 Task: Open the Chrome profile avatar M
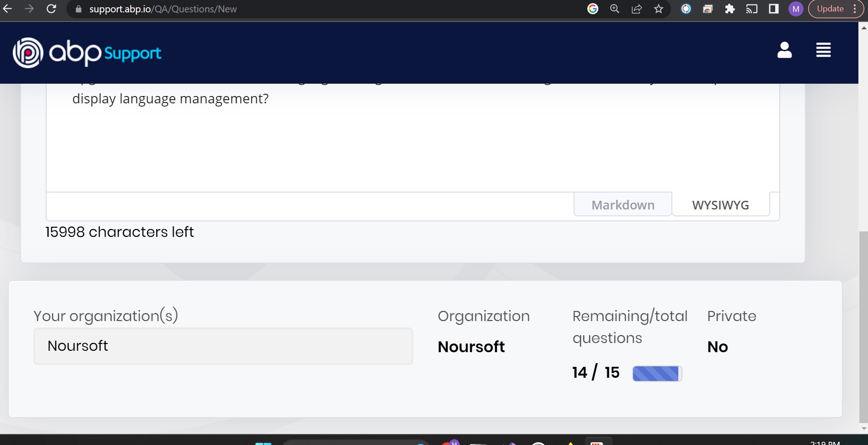[796, 9]
